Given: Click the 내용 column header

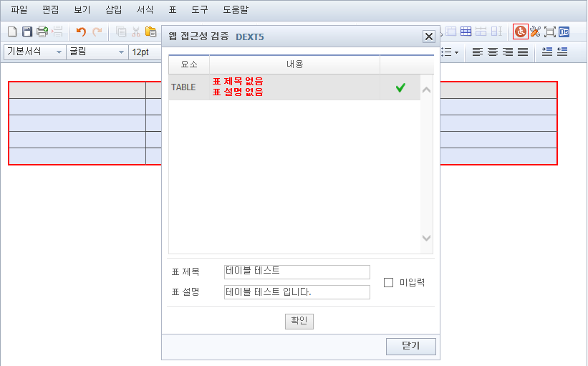Looking at the screenshot, I should 295,64.
